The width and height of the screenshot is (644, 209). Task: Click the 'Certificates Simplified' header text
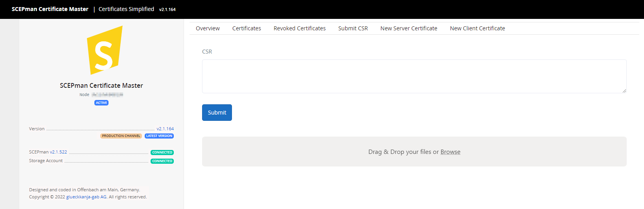coord(126,9)
